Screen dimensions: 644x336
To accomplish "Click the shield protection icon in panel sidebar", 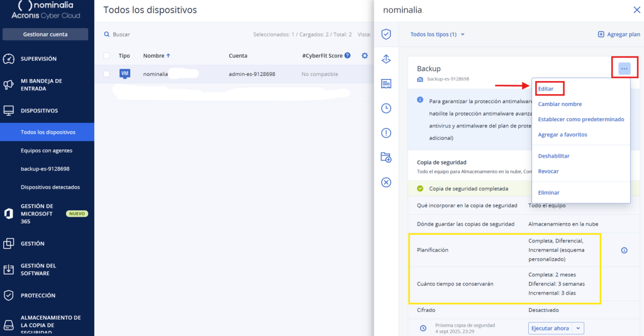I will 386,34.
